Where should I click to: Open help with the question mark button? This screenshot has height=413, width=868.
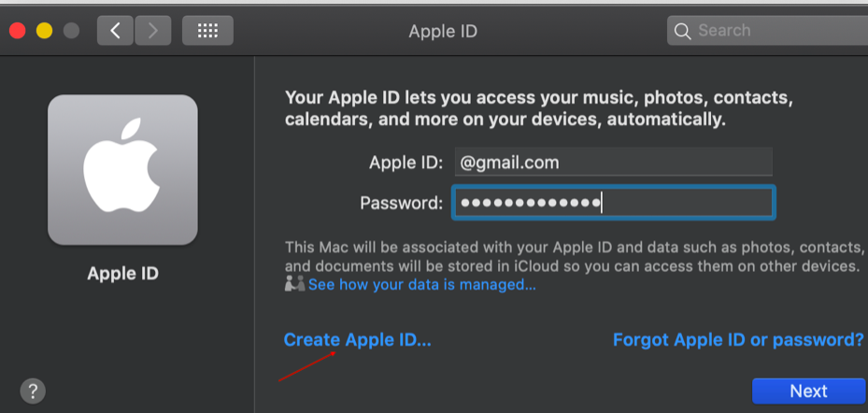33,390
